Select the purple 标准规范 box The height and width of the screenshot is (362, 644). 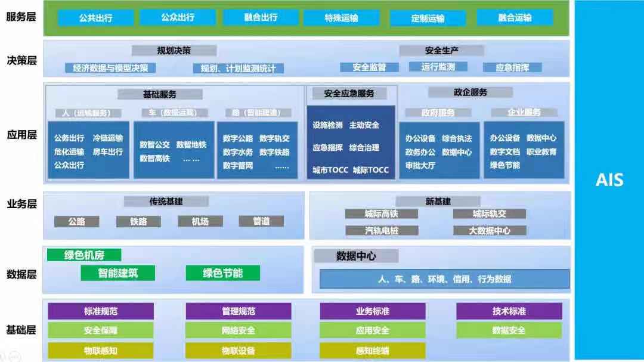point(101,311)
